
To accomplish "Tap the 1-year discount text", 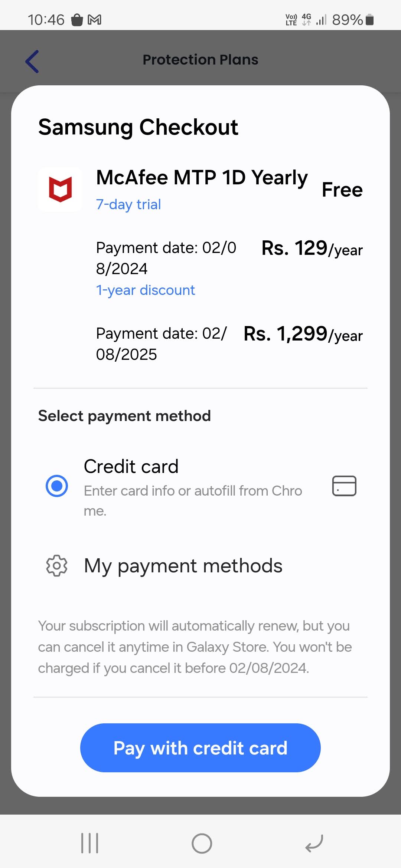I will coord(146,290).
